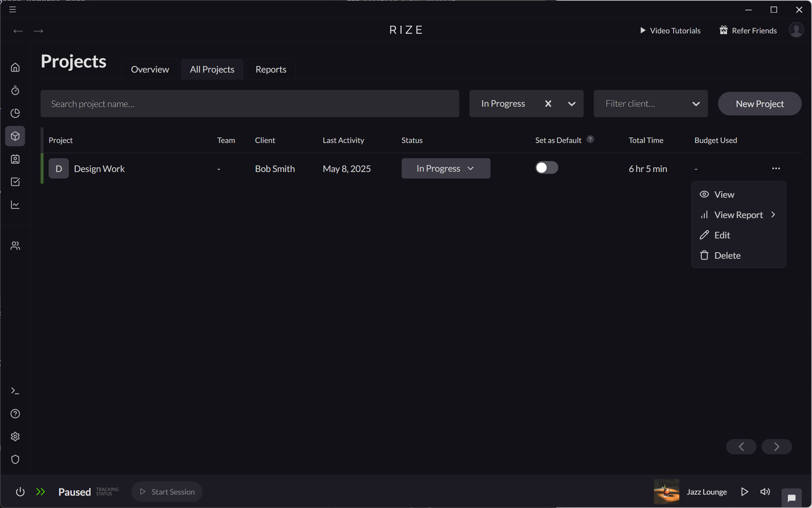Expand tracking controls with double-chevron icon

[x=41, y=492]
